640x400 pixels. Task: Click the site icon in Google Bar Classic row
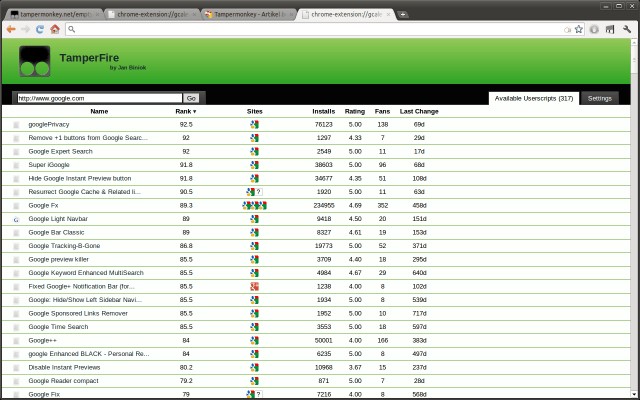click(x=254, y=233)
